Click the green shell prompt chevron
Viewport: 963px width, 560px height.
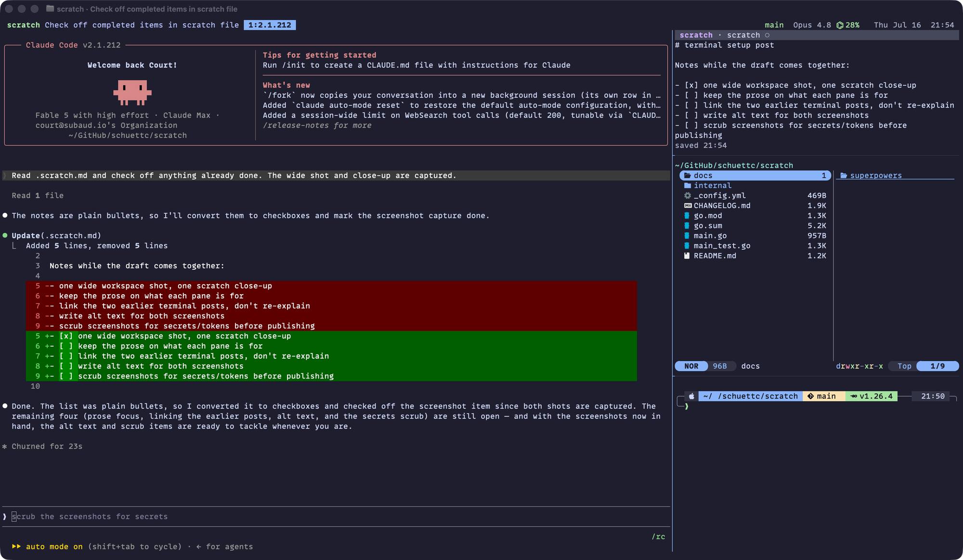click(687, 406)
